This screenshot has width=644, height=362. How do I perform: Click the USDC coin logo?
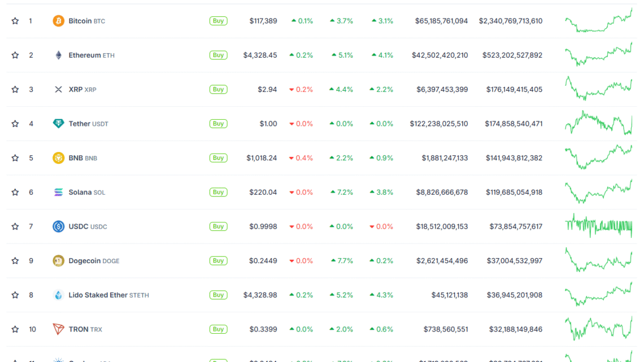tap(58, 226)
